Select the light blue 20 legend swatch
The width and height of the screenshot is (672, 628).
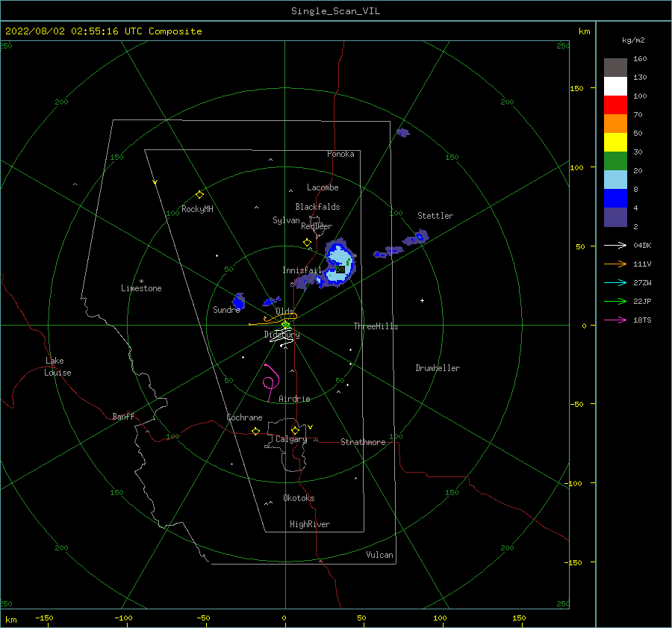[x=615, y=180]
